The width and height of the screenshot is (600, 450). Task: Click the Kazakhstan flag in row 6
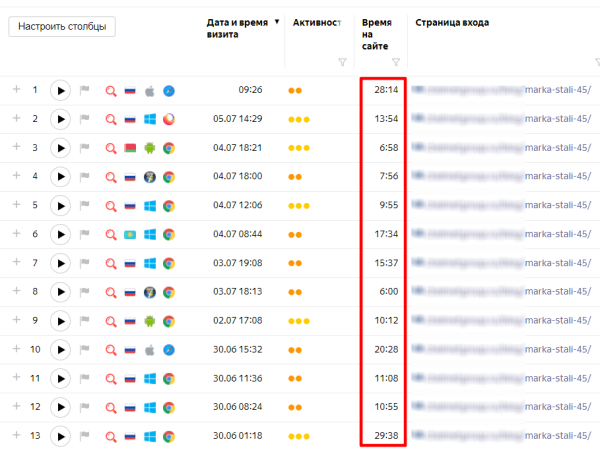[x=130, y=235]
